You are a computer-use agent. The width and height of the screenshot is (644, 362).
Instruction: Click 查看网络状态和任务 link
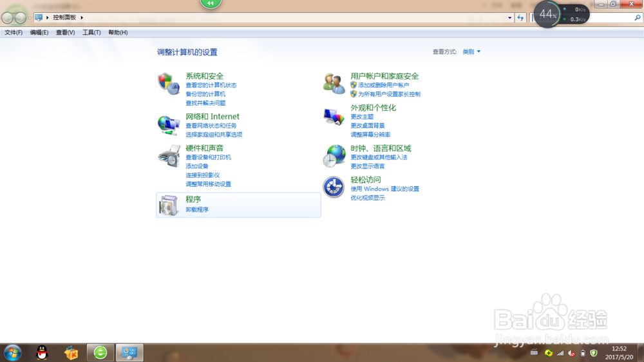click(x=211, y=126)
